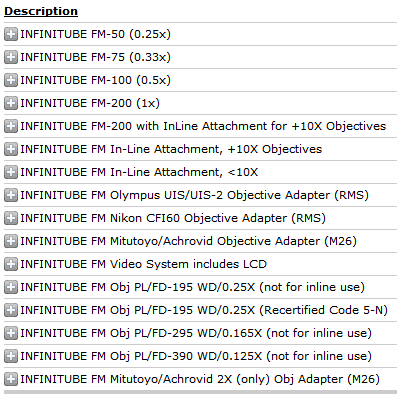Expand Mitutoyo/Achrovid 2X (only) Obj Adapter
Image resolution: width=397 pixels, height=394 pixels.
(x=11, y=379)
